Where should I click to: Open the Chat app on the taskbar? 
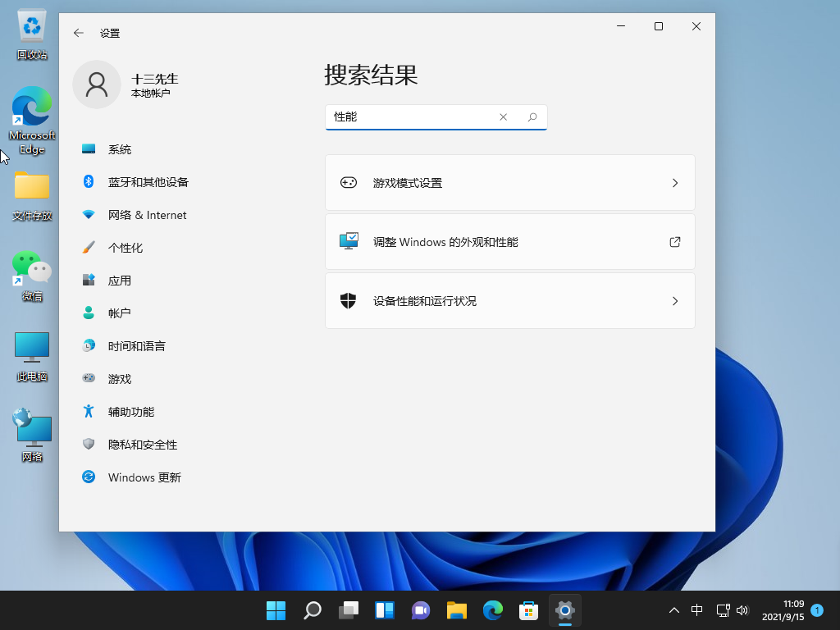[x=421, y=610]
